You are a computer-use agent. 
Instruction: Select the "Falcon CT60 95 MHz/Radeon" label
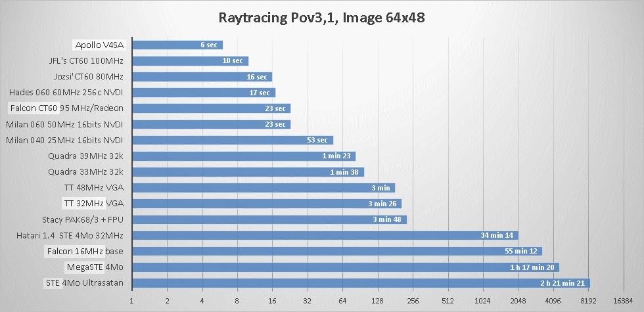(x=67, y=108)
